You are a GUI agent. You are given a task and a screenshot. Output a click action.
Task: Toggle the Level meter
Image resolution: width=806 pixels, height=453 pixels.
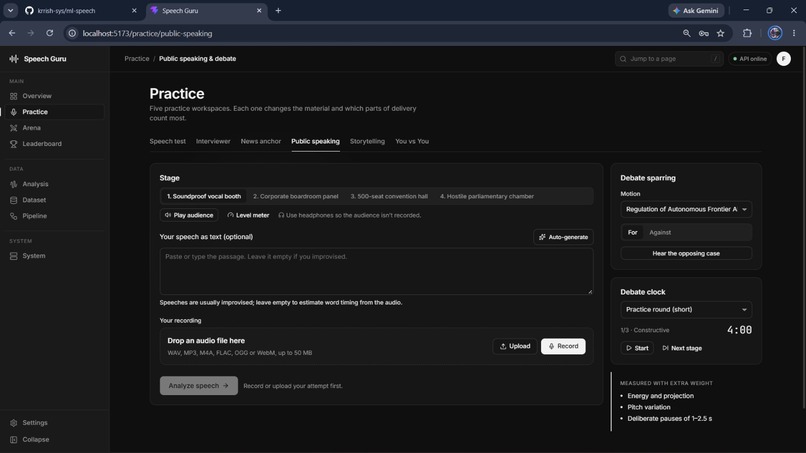pyautogui.click(x=248, y=215)
